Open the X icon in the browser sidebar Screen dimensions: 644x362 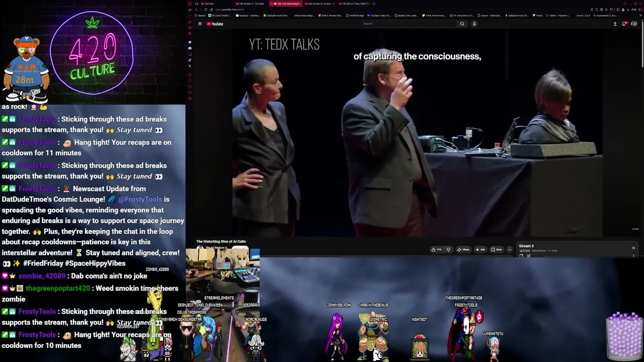[x=190, y=66]
